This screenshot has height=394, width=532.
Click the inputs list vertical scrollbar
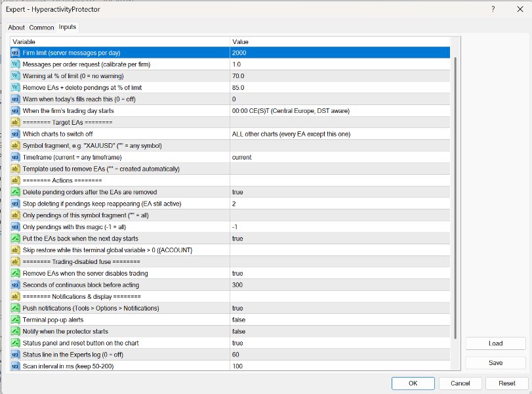click(x=455, y=197)
